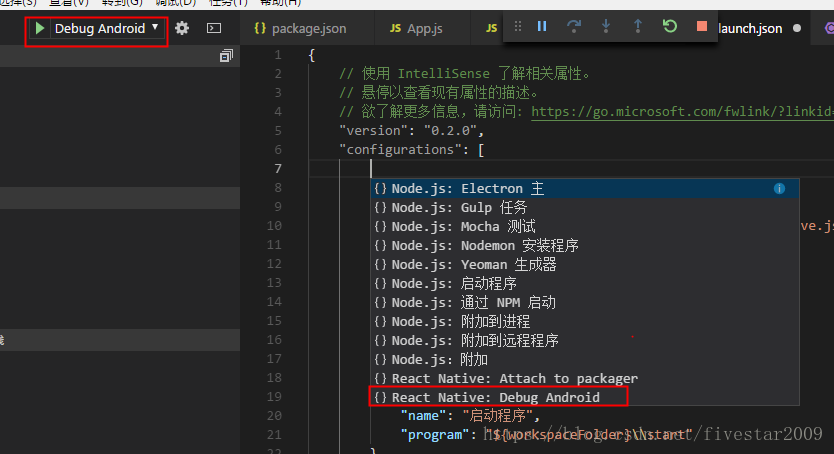Select React Native: Attach to packager suggestion
This screenshot has height=454, width=834.
[585, 379]
